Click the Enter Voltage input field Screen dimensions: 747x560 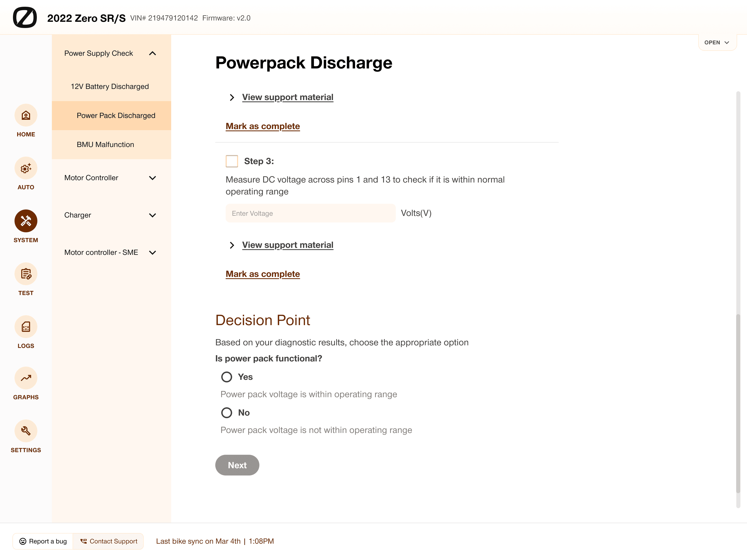pyautogui.click(x=310, y=213)
